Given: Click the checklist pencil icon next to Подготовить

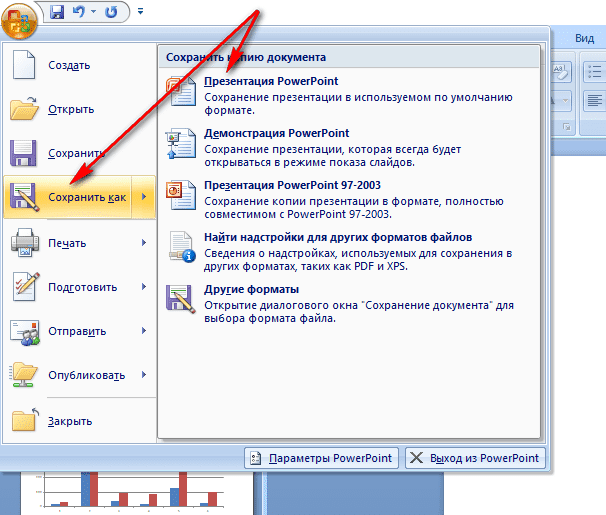Looking at the screenshot, I should (26, 286).
